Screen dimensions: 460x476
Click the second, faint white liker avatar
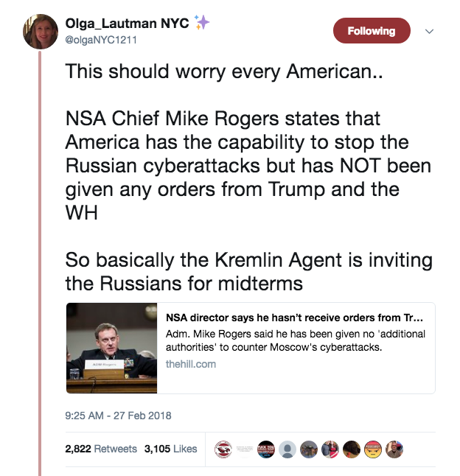tap(245, 449)
